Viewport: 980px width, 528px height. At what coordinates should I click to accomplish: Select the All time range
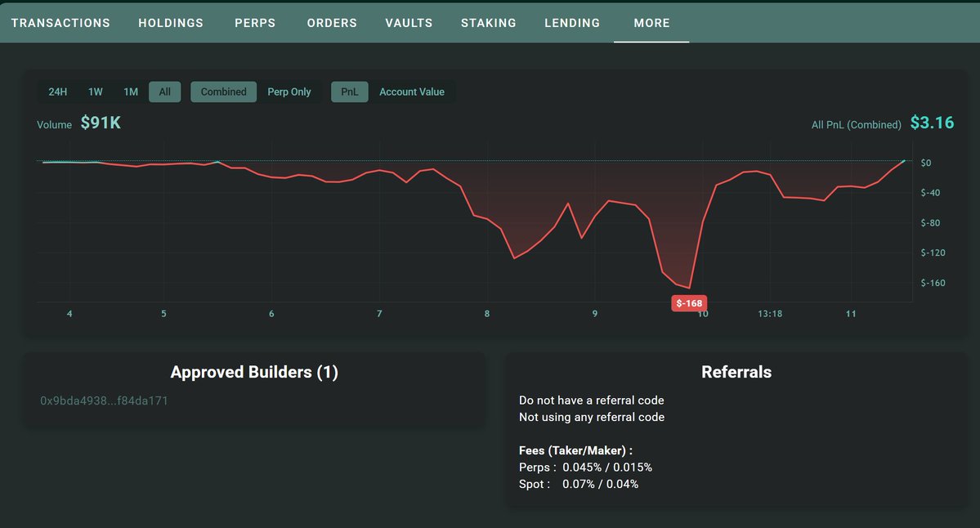(164, 92)
